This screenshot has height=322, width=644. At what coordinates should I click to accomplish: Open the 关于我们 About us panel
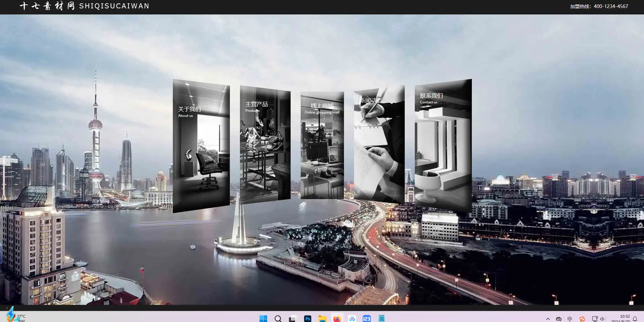point(201,146)
